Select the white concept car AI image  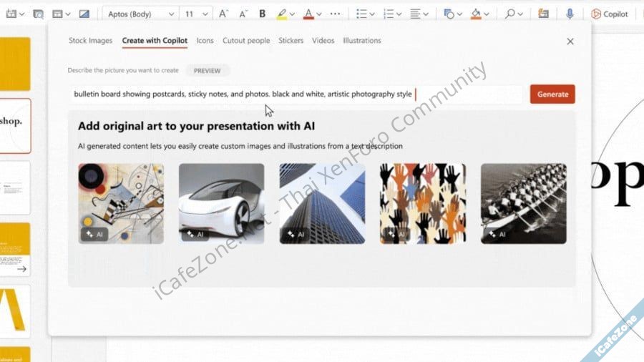[221, 203]
